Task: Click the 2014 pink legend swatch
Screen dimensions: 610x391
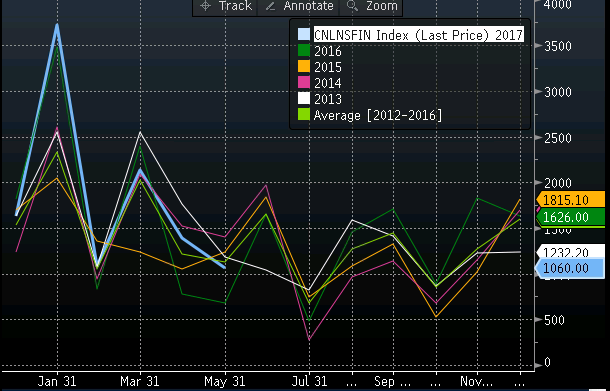Action: point(304,82)
